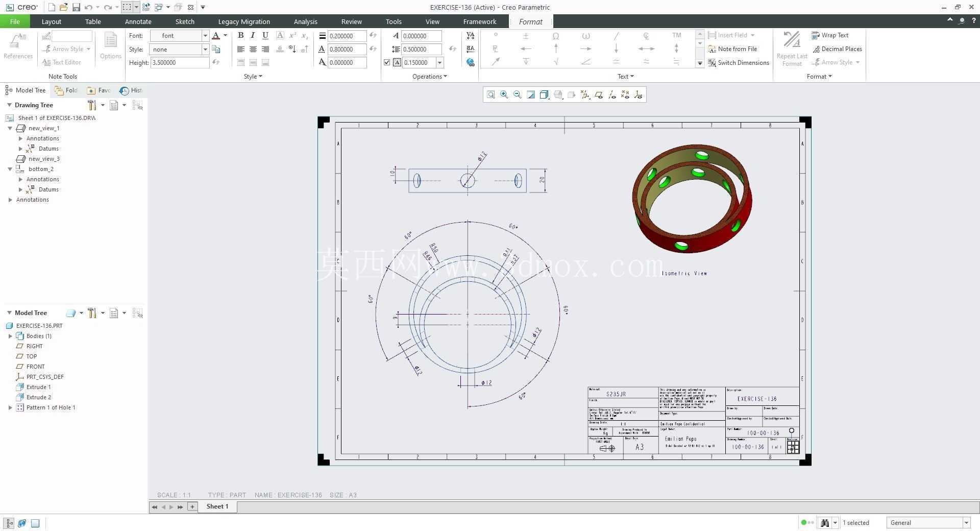The width and height of the screenshot is (980, 531).
Task: Expand the Pattern 1 of Hole 1 node
Action: click(10, 407)
